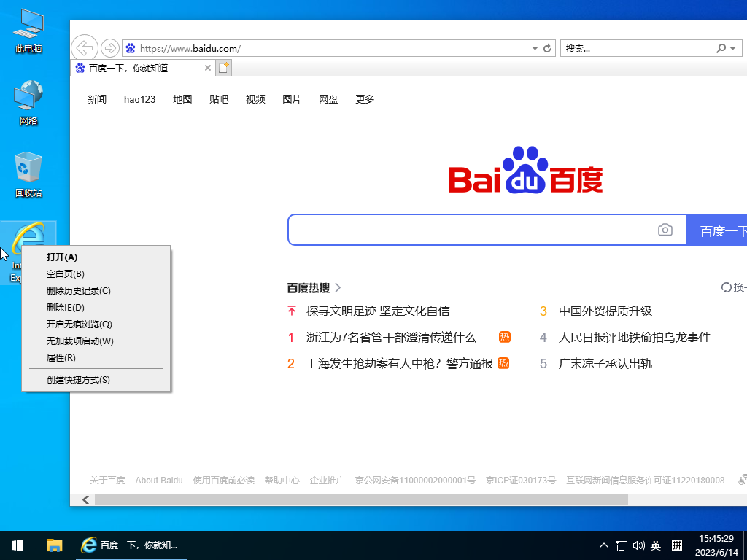Viewport: 747px width, 560px height.
Task: Click the 百度一下 search button
Action: [x=716, y=230]
